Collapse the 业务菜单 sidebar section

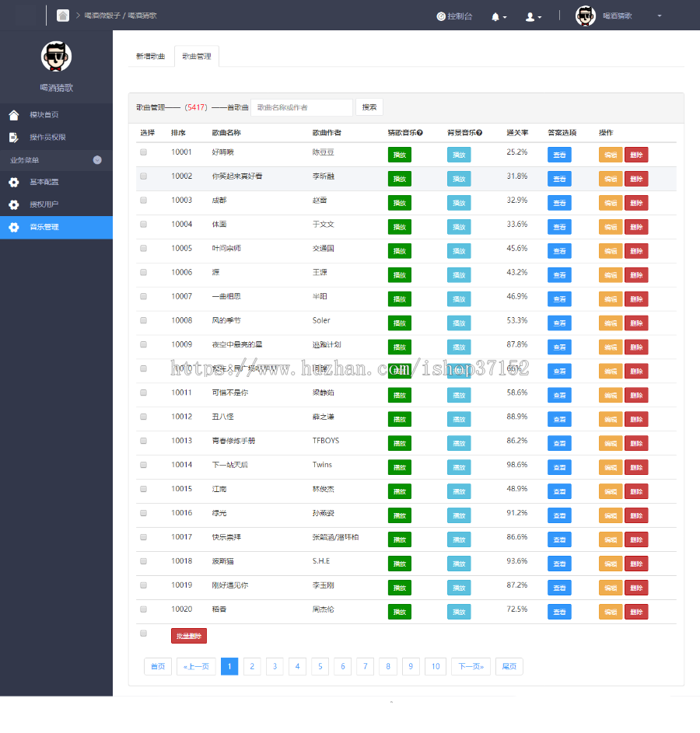point(97,160)
